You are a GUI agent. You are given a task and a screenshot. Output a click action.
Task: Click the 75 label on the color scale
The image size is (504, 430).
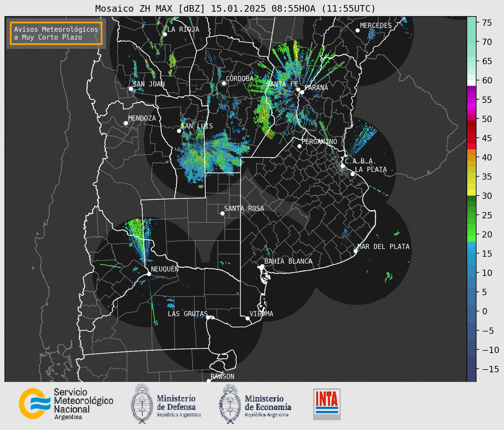point(486,23)
